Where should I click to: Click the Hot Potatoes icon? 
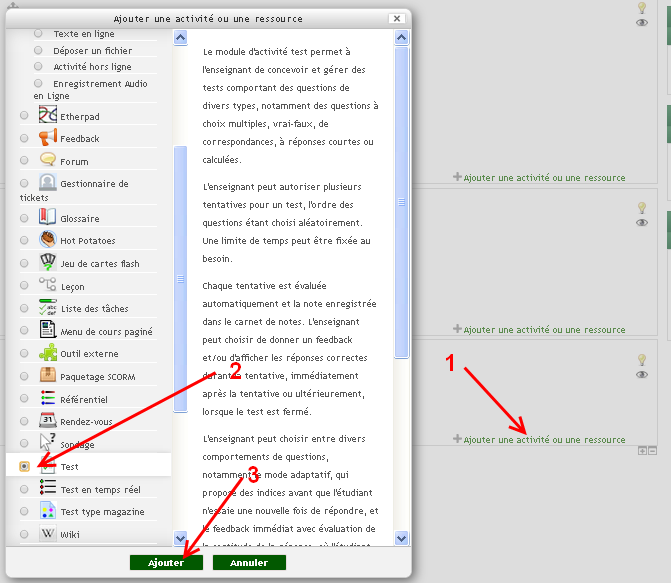(x=48, y=239)
